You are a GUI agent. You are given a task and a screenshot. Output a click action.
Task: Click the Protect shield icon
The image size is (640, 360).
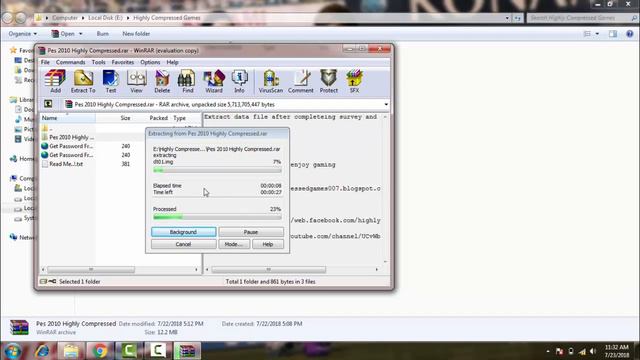pyautogui.click(x=329, y=81)
